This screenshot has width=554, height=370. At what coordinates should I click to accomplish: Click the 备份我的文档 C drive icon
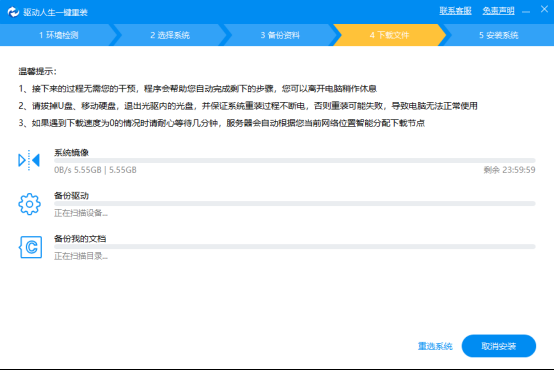coord(30,247)
